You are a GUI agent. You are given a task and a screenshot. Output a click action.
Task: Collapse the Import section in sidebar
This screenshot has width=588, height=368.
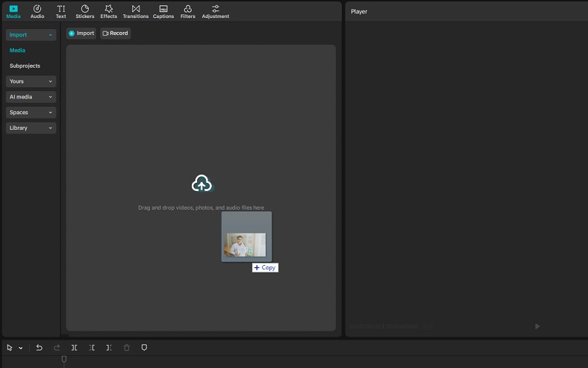(x=31, y=35)
